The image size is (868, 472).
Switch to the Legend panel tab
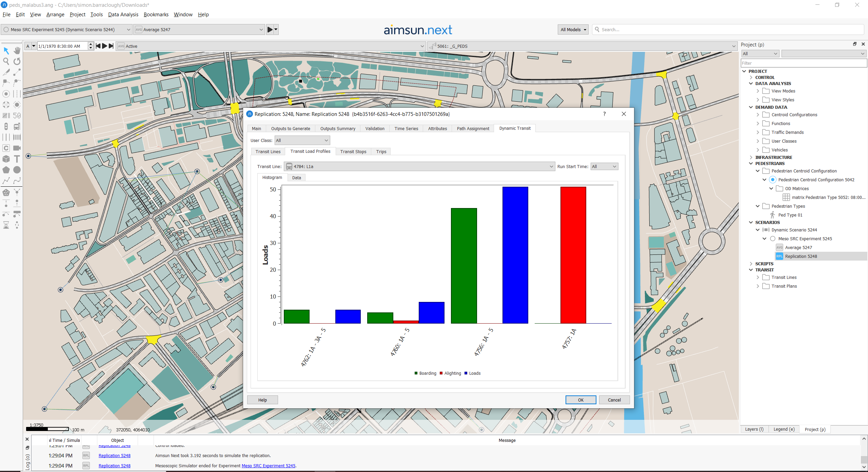[784, 429]
